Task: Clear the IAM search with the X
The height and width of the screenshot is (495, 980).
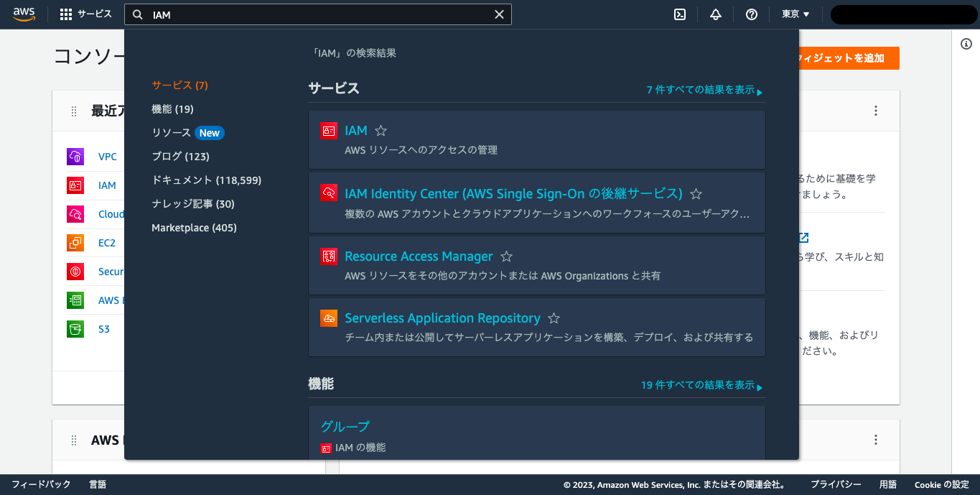Action: (499, 14)
